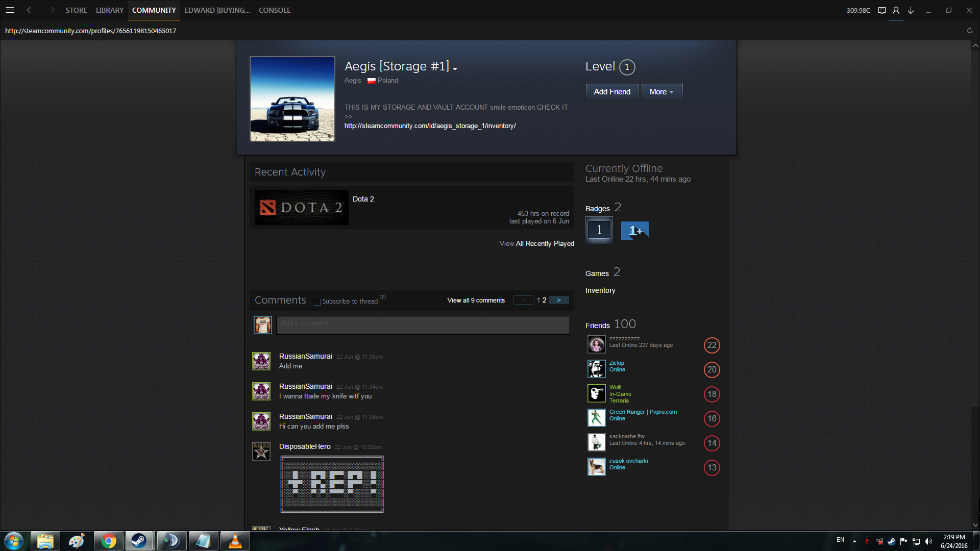Image resolution: width=980 pixels, height=551 pixels.
Task: Click the EN language indicator
Action: click(840, 540)
